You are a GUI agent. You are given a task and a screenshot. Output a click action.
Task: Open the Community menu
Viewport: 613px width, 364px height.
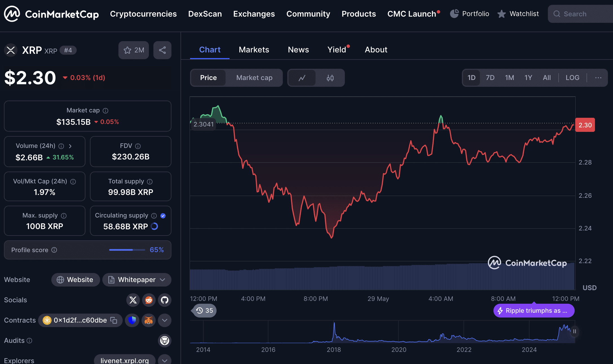(x=308, y=14)
